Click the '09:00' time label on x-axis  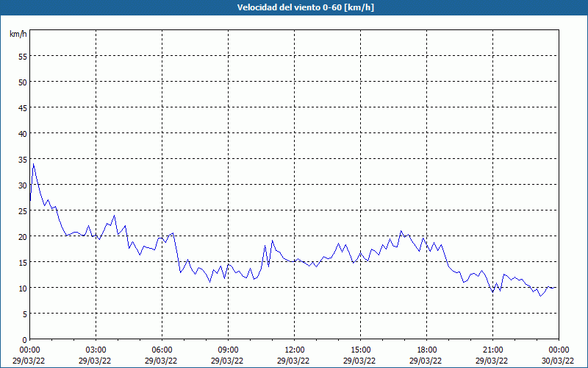point(228,350)
